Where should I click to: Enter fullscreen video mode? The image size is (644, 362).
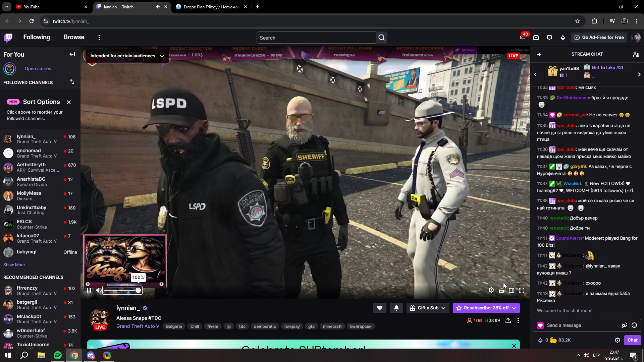point(522,290)
